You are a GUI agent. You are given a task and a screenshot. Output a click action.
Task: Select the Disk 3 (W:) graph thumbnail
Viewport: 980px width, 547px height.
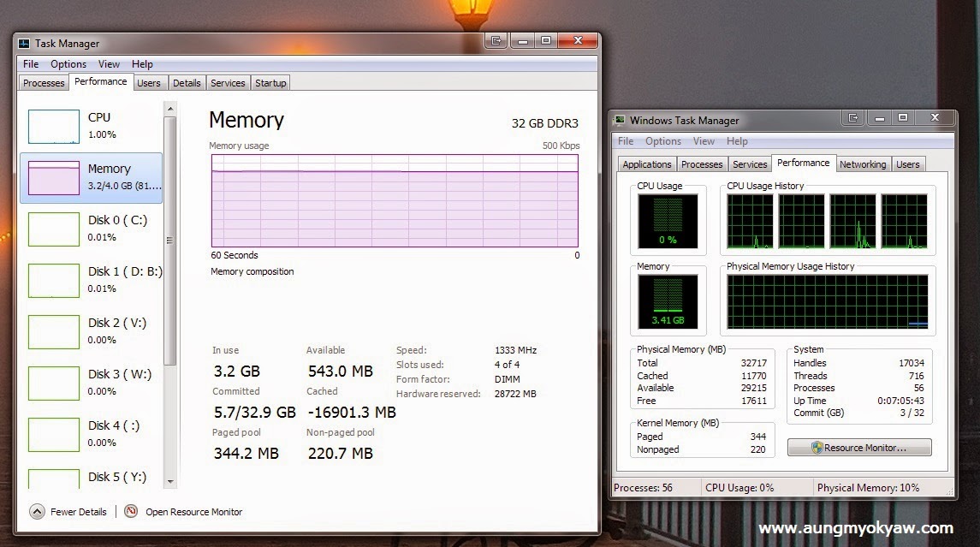54,383
